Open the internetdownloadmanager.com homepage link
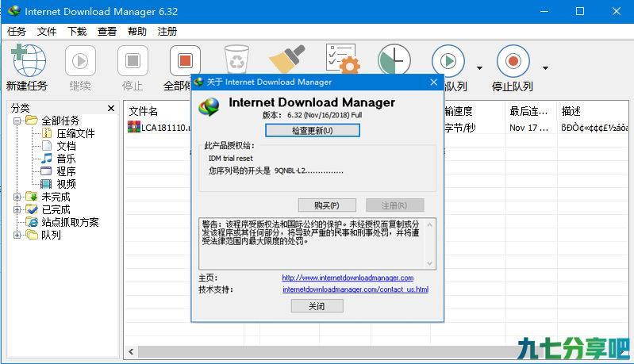This screenshot has height=364, width=634. (348, 278)
